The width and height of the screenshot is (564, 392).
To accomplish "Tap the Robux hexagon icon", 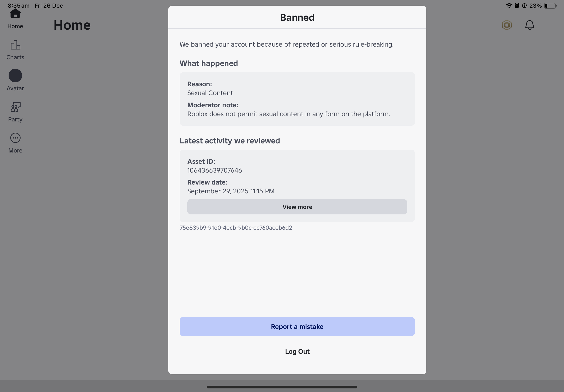I will tap(507, 25).
